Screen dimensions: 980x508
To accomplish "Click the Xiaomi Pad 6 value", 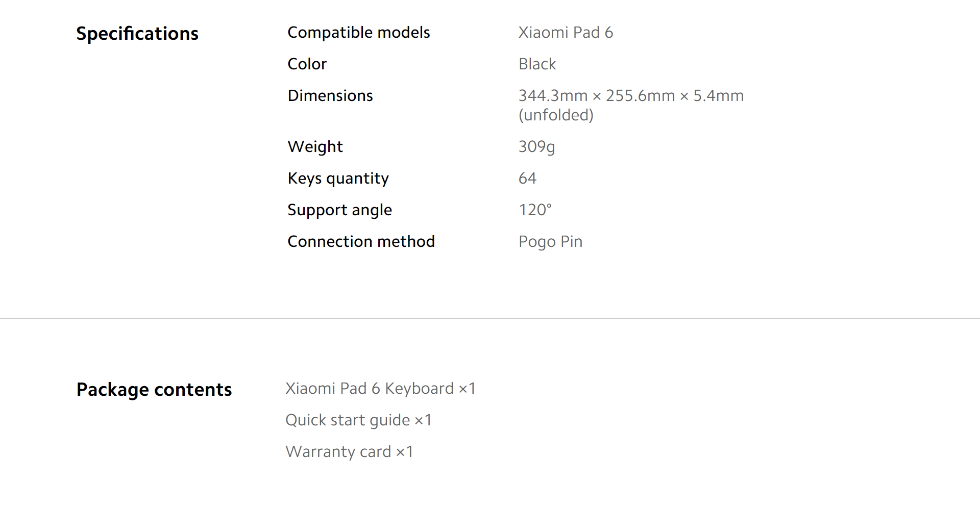I will coord(566,33).
